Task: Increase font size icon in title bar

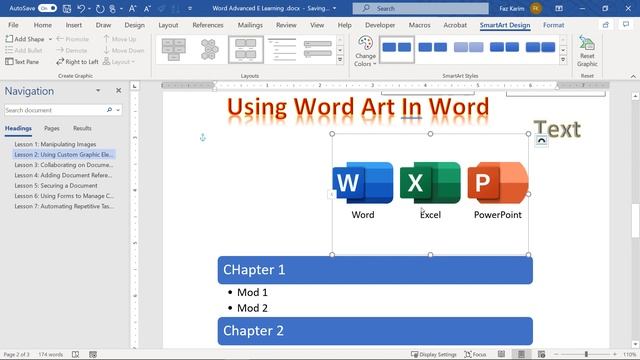Action: [x=133, y=8]
